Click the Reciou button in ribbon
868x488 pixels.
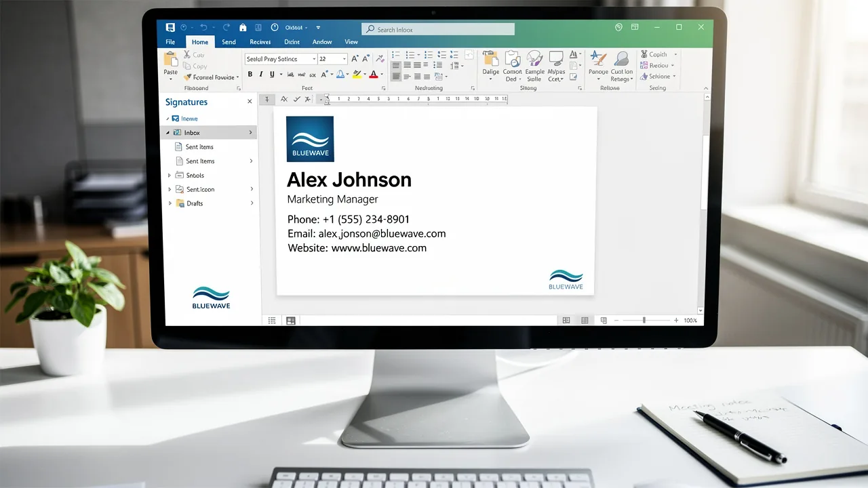coord(658,66)
